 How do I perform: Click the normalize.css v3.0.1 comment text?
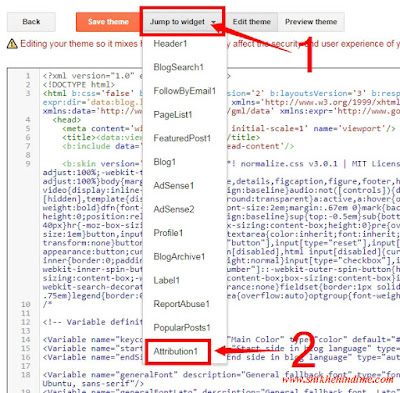pyautogui.click(x=289, y=164)
